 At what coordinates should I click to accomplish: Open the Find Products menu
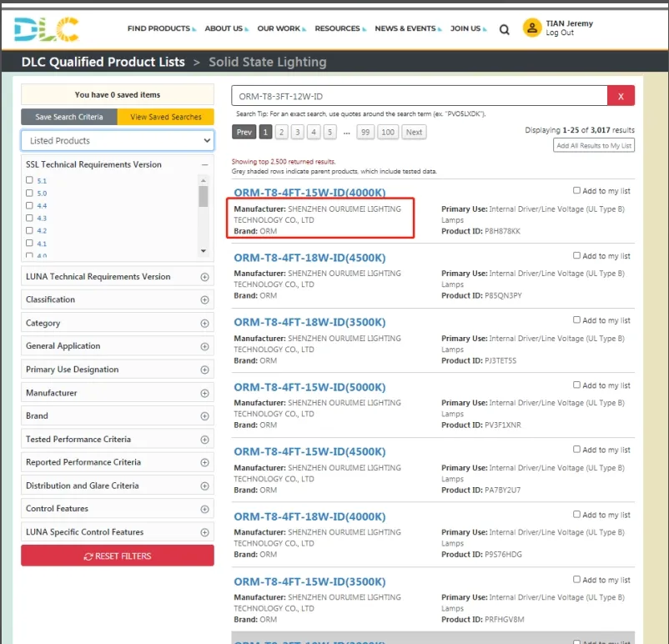[x=160, y=28]
